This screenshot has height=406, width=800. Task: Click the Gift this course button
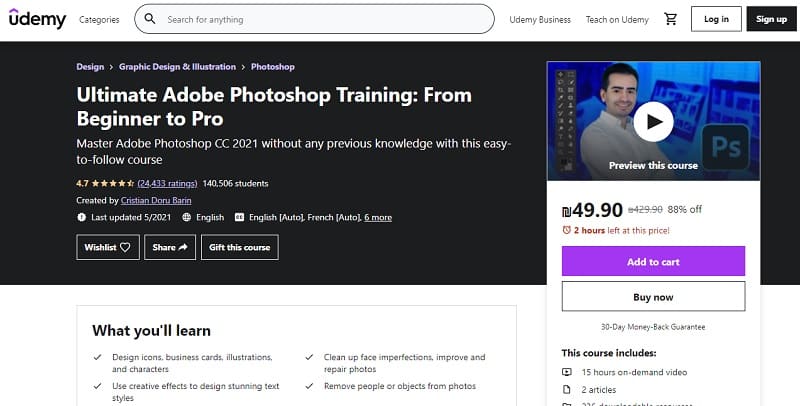pyautogui.click(x=239, y=247)
